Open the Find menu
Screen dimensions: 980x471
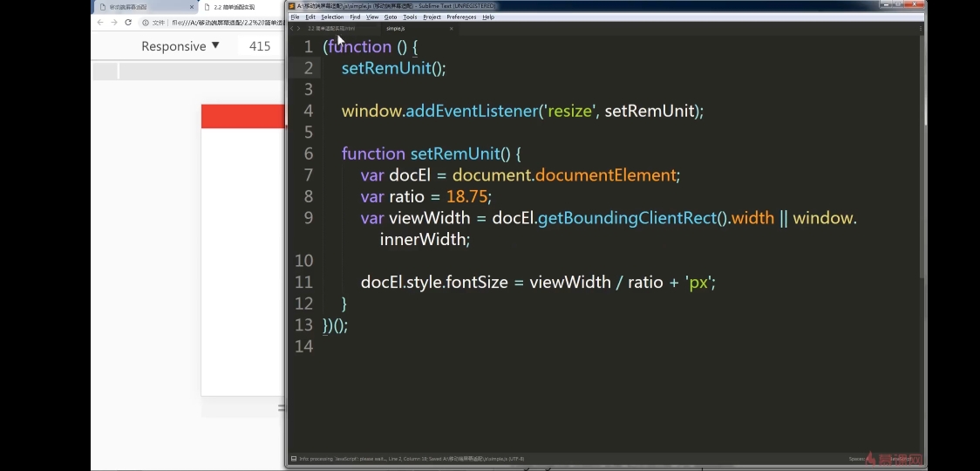(x=355, y=17)
